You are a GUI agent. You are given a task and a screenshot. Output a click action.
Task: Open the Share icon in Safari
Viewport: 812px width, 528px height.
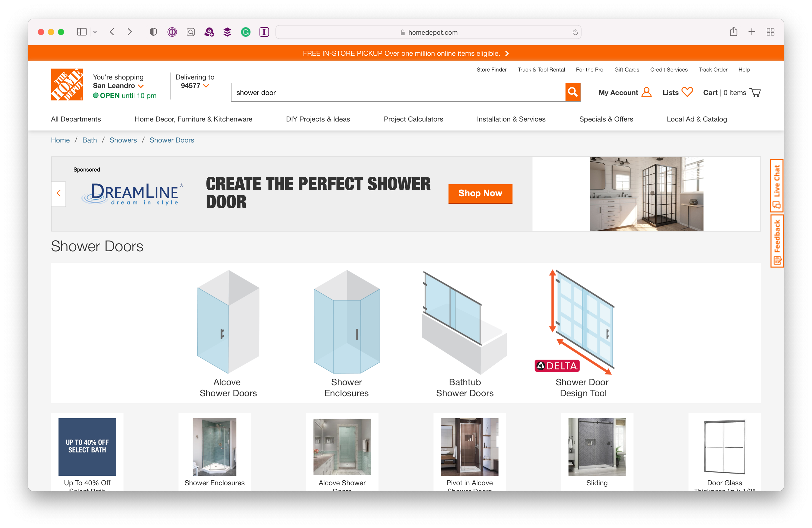click(733, 32)
